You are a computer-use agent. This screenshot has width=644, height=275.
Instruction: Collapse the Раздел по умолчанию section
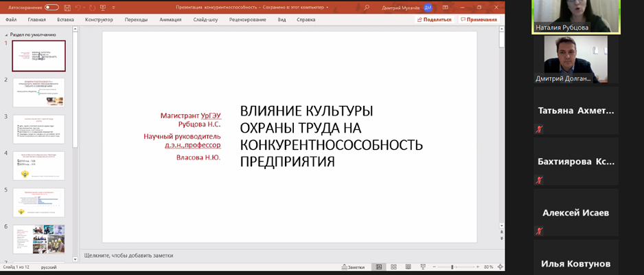click(x=6, y=35)
